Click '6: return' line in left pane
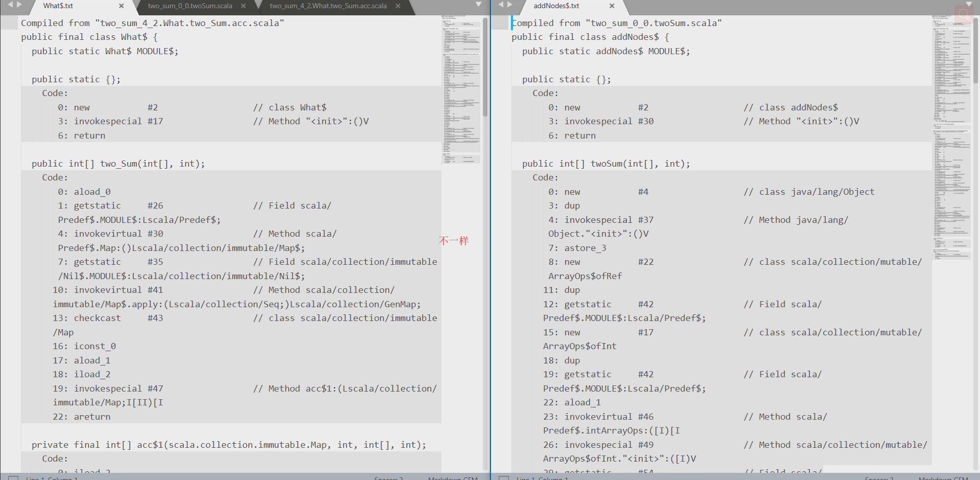980x480 pixels. pyautogui.click(x=82, y=135)
